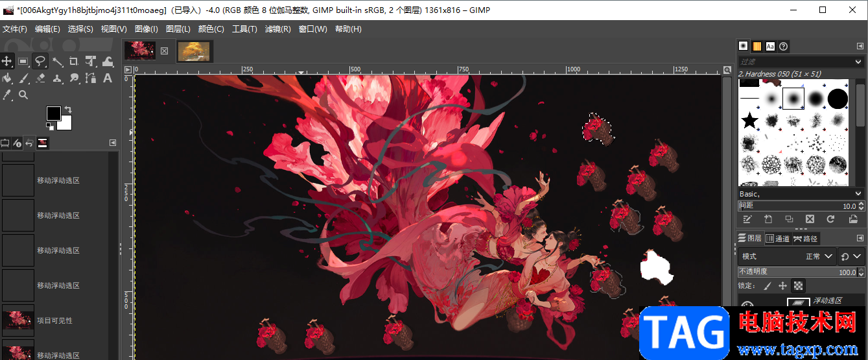Select the Unified Transform tool
Screen dimensions: 868x360
tap(91, 61)
